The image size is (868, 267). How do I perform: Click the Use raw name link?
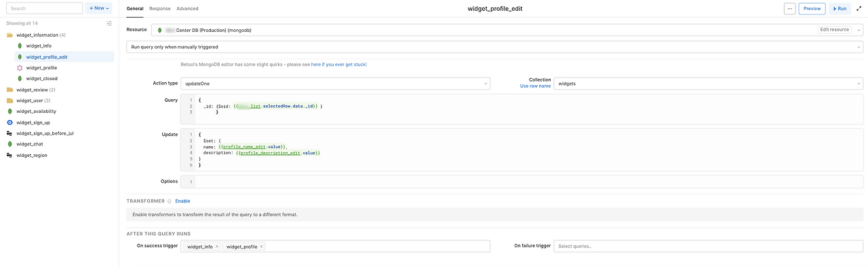click(x=535, y=86)
